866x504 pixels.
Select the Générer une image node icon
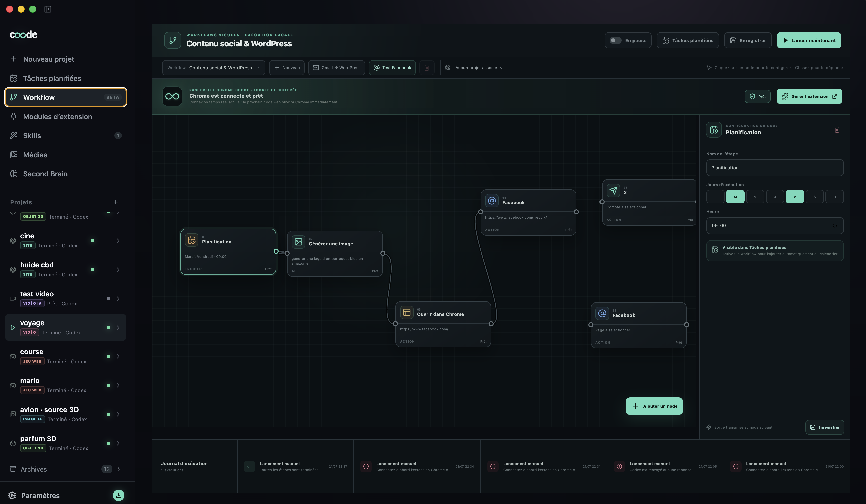pyautogui.click(x=298, y=242)
